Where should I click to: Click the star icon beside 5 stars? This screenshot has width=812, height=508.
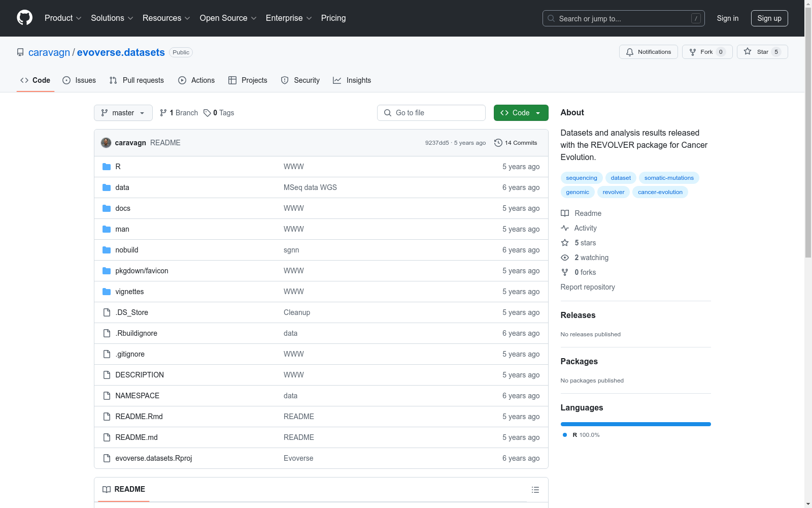(565, 243)
